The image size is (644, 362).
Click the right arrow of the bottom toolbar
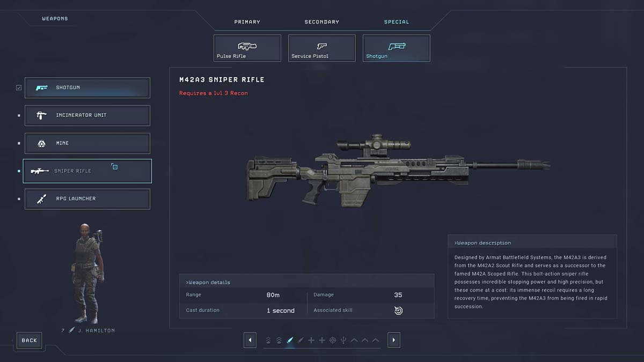pos(394,340)
